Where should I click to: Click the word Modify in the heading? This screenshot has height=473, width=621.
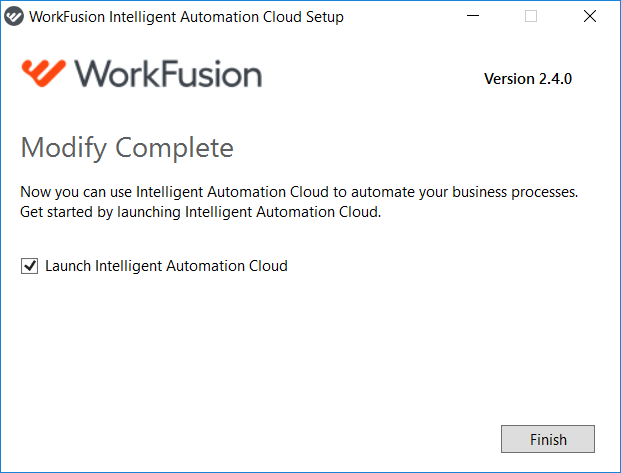click(x=64, y=148)
